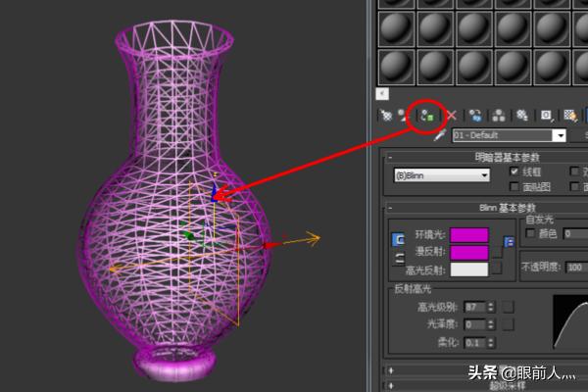
Task: Enable self-illumination 颜色 checkbox
Action: pyautogui.click(x=530, y=234)
